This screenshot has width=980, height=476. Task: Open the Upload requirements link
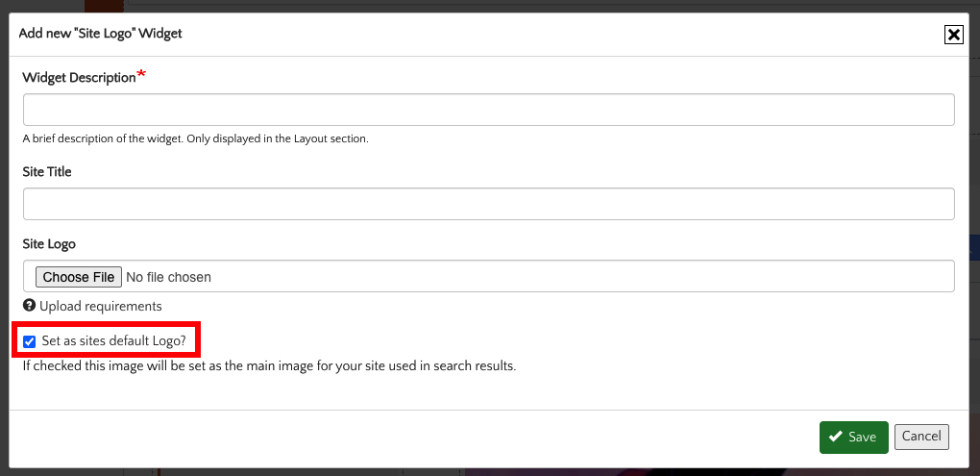coord(100,306)
